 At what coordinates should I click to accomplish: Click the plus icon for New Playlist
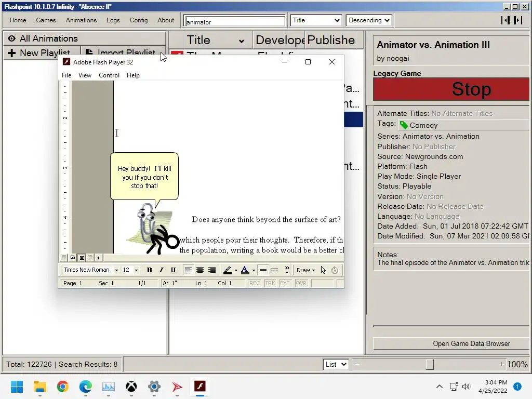click(11, 53)
